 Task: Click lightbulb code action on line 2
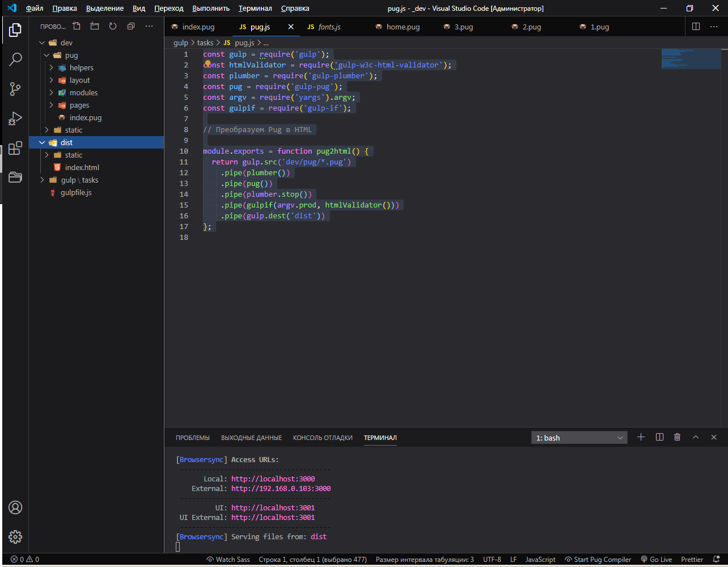(208, 64)
